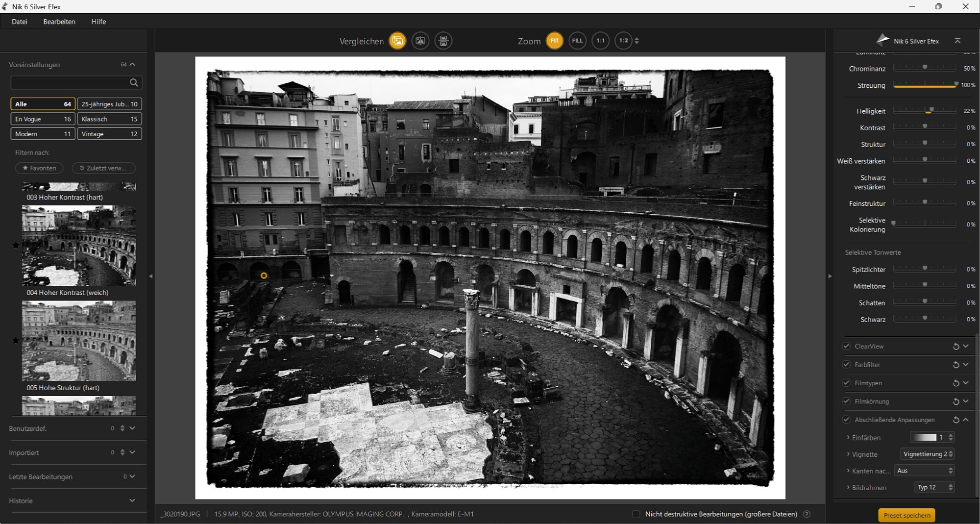
Task: Click the Kontrast slider track
Action: pyautogui.click(x=925, y=127)
